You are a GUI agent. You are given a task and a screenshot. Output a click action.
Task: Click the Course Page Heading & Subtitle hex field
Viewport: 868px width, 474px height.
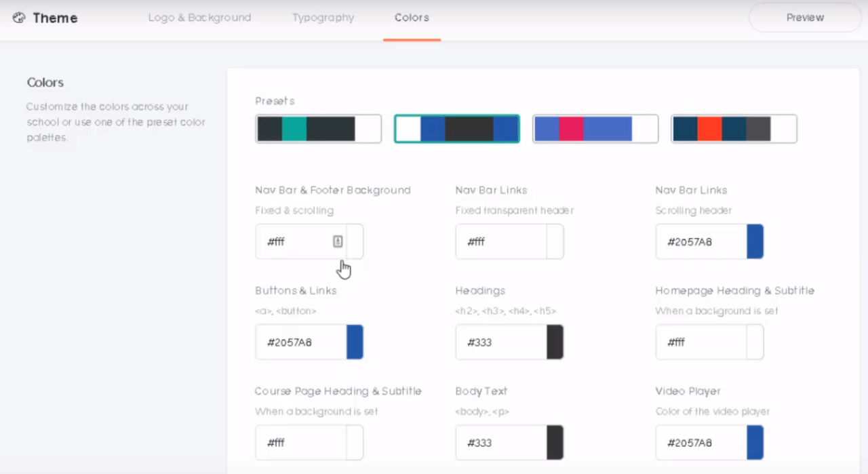[x=300, y=443]
